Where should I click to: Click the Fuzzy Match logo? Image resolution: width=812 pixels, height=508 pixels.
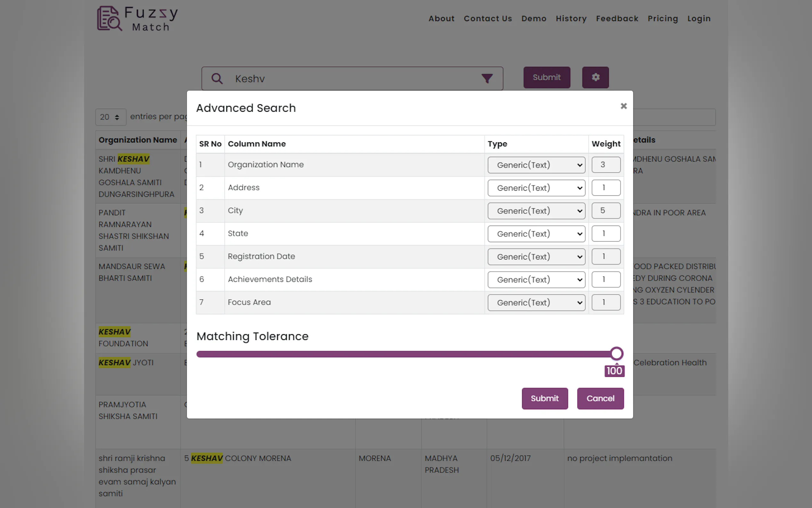click(137, 19)
